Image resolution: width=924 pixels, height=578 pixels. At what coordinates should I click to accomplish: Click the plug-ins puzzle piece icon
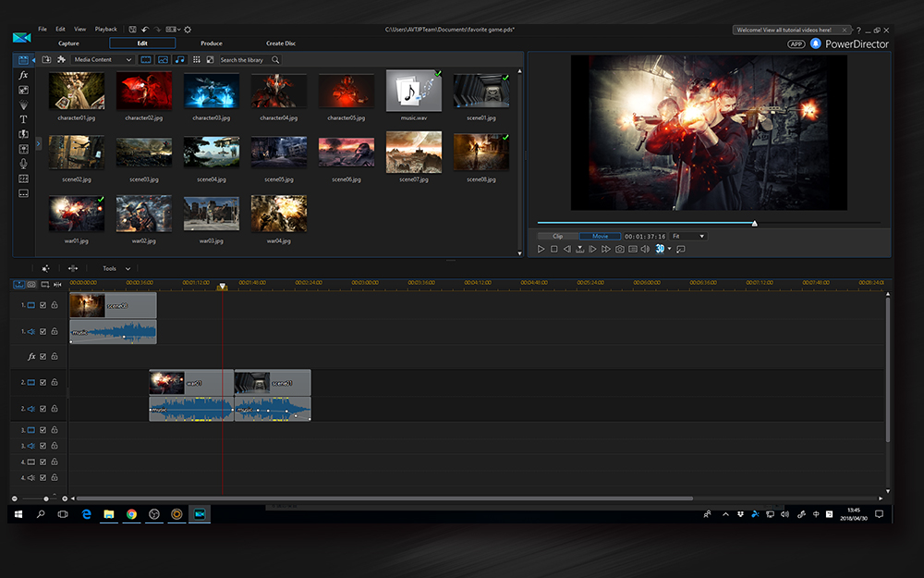(61, 59)
